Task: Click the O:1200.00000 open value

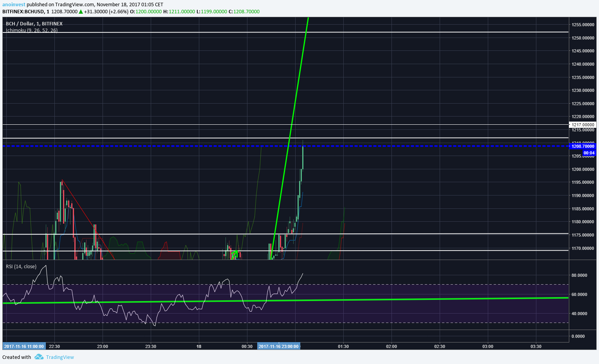Action: click(146, 11)
